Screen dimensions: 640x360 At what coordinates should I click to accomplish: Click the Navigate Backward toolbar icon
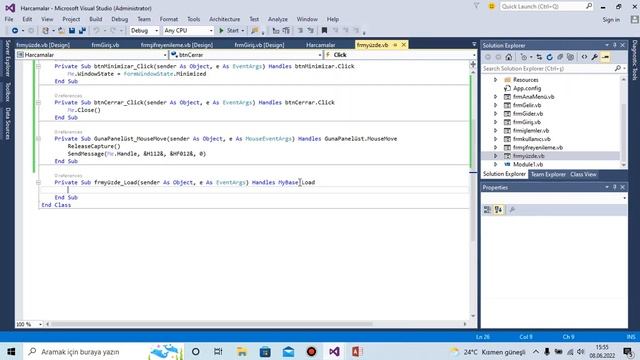tap(15, 31)
